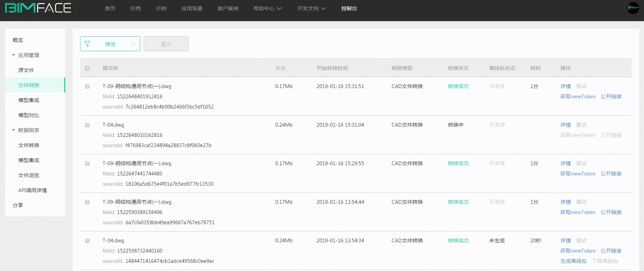Click 详情 for the first T-09 file
Viewport: 644px width, 271px height.
(565, 86)
